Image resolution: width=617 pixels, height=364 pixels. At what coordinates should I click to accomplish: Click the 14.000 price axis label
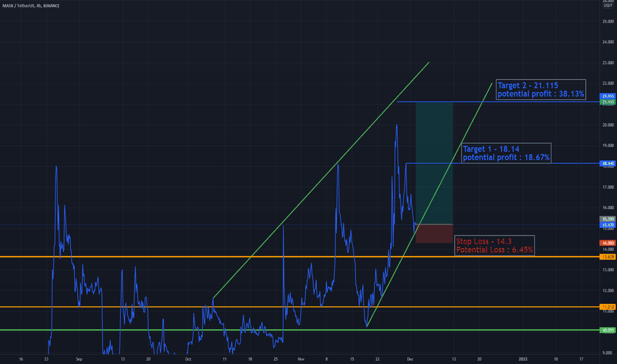tap(608, 250)
